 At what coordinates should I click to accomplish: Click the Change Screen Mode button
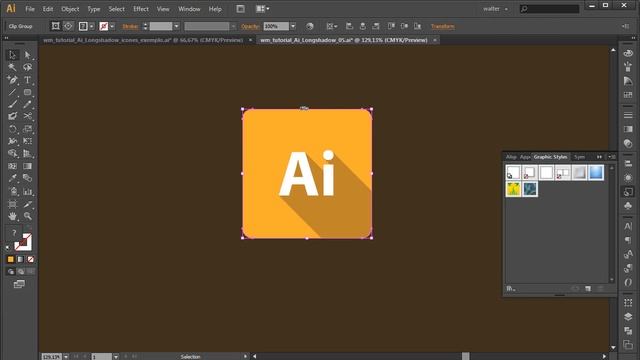click(x=19, y=284)
